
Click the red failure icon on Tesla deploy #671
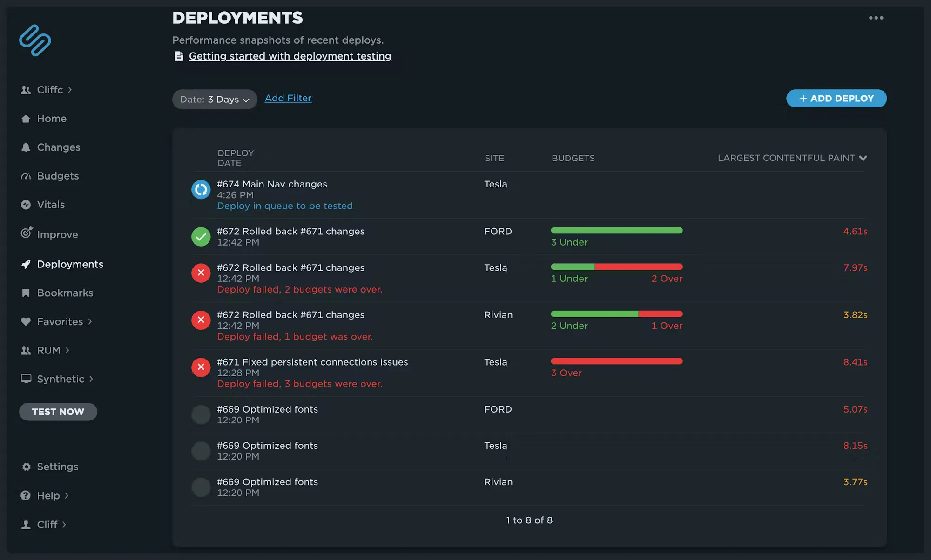pyautogui.click(x=201, y=367)
